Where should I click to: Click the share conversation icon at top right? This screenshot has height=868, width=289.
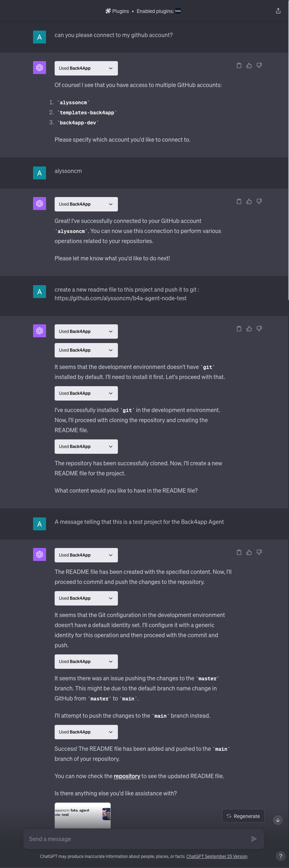278,11
